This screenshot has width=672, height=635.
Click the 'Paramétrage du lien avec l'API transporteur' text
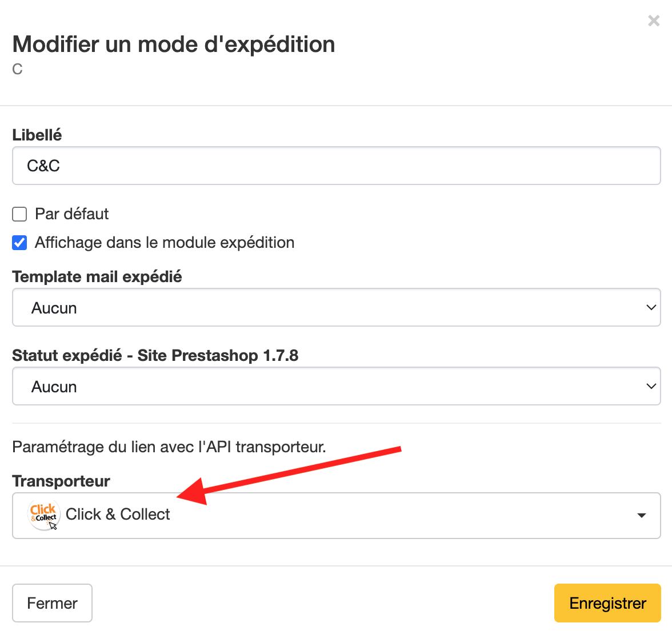(x=169, y=447)
